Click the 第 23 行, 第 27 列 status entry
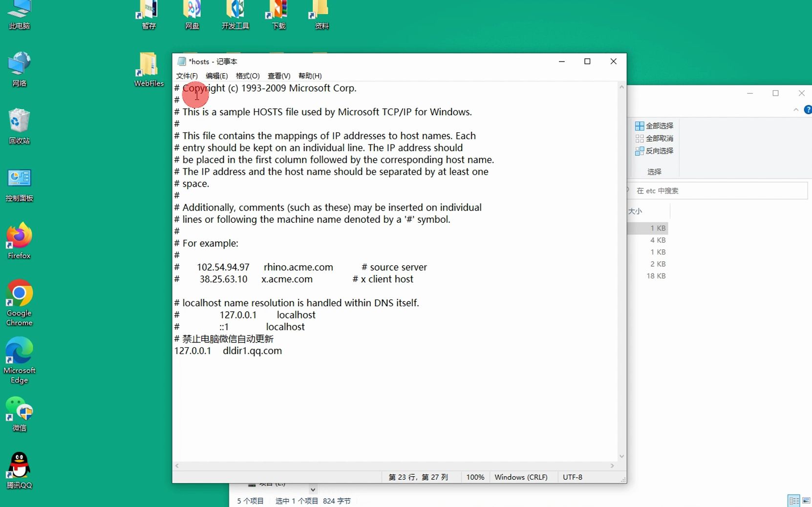 pyautogui.click(x=418, y=477)
